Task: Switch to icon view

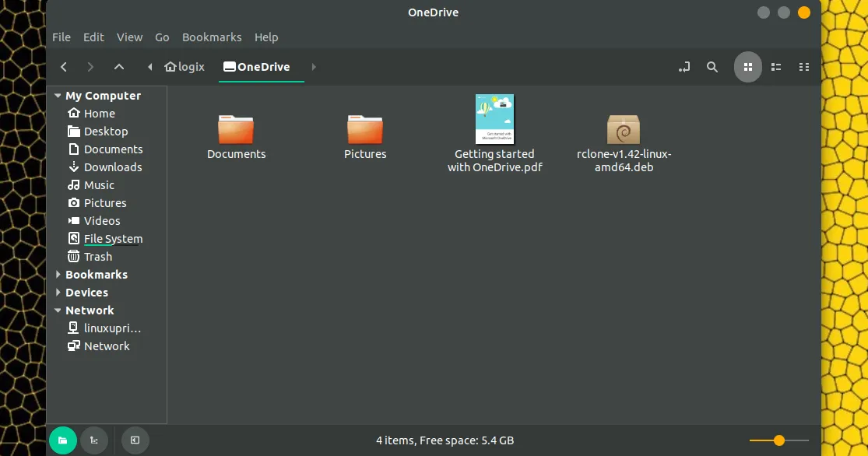Action: (x=748, y=67)
